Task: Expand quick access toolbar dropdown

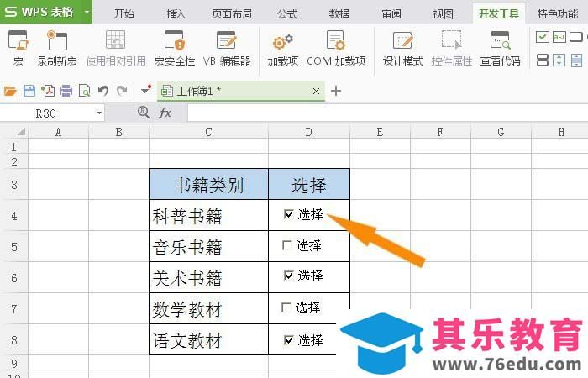Action: pyautogui.click(x=145, y=90)
